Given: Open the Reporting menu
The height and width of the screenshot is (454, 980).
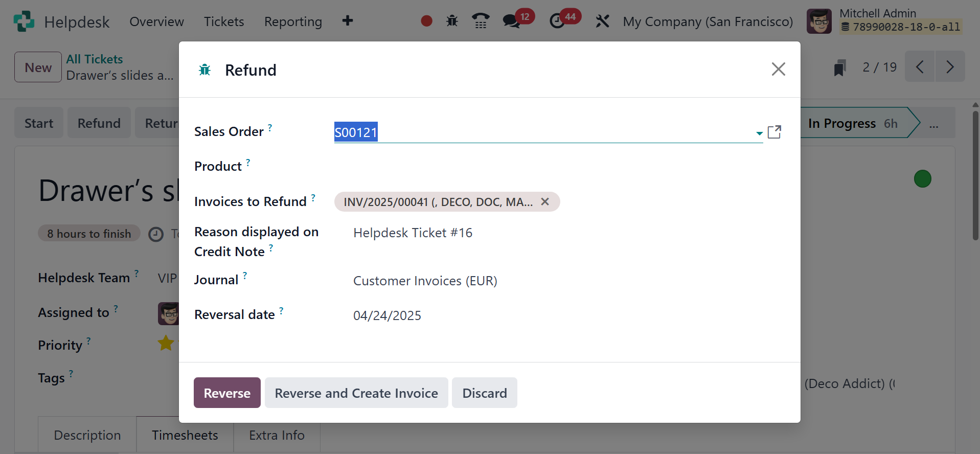Looking at the screenshot, I should (293, 21).
